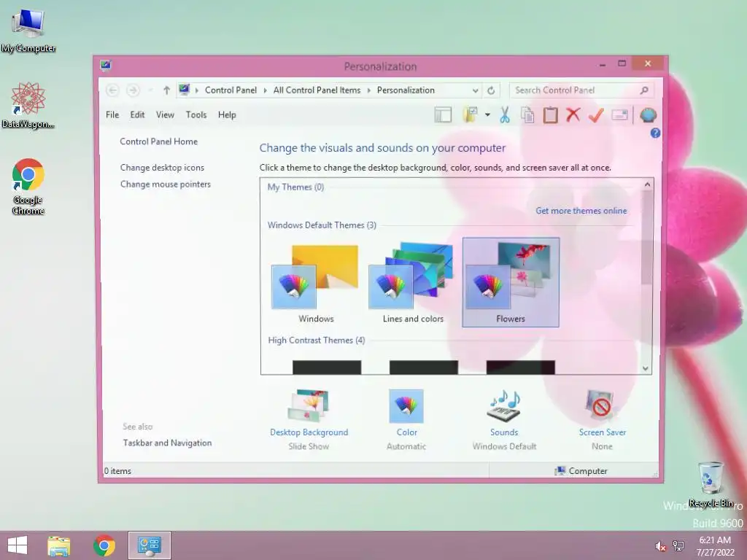
Task: Open the blue Help question icon
Action: point(655,133)
